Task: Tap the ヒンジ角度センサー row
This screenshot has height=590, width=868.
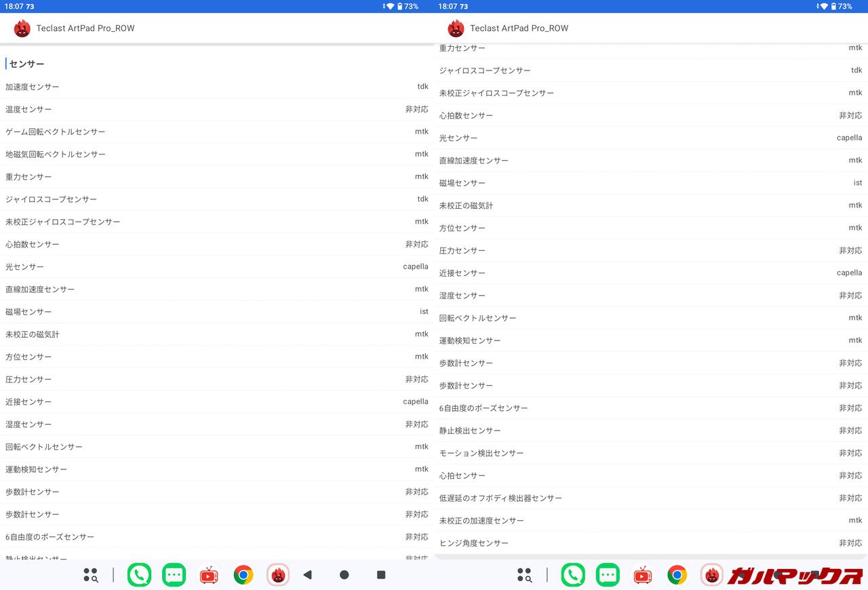Action: pos(651,543)
